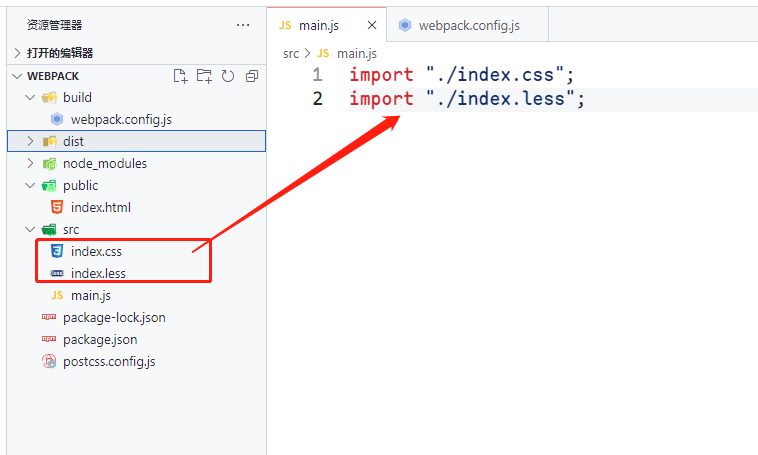
Task: Click the webpack icon beside webpack.config.js in tree
Action: click(x=57, y=119)
